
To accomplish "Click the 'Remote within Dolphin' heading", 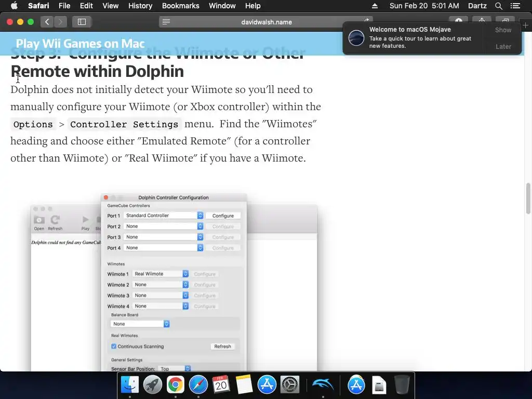I will 97,71.
